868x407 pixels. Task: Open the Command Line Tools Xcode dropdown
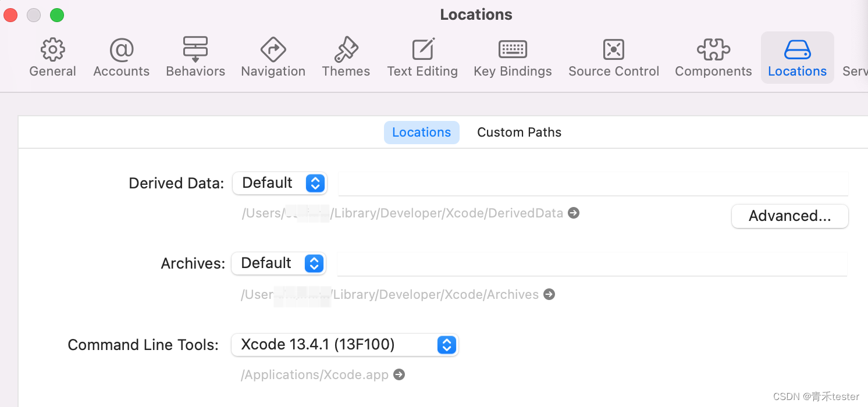(x=345, y=345)
